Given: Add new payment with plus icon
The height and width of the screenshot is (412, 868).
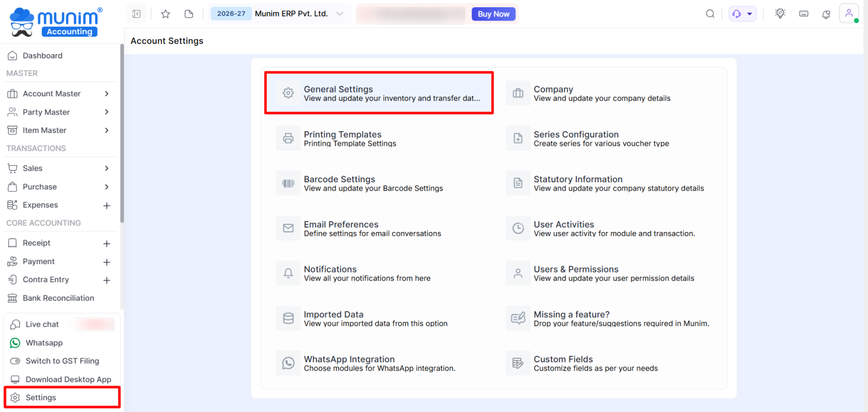Looking at the screenshot, I should coord(107,262).
